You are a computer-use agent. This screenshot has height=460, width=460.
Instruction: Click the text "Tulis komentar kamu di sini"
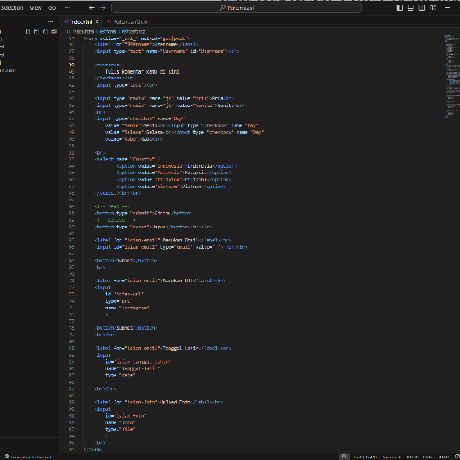point(142,72)
